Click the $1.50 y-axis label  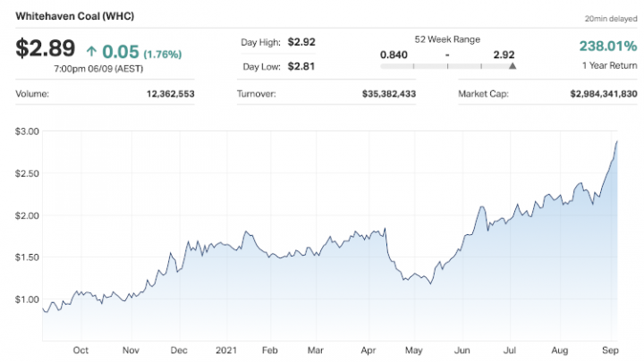27,257
